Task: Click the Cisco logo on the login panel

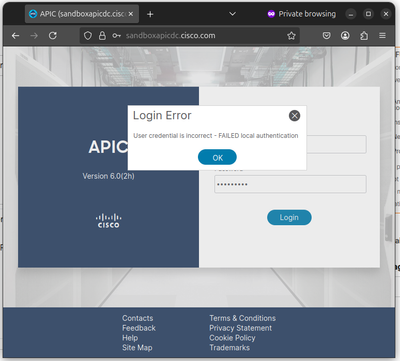Action: 109,221
